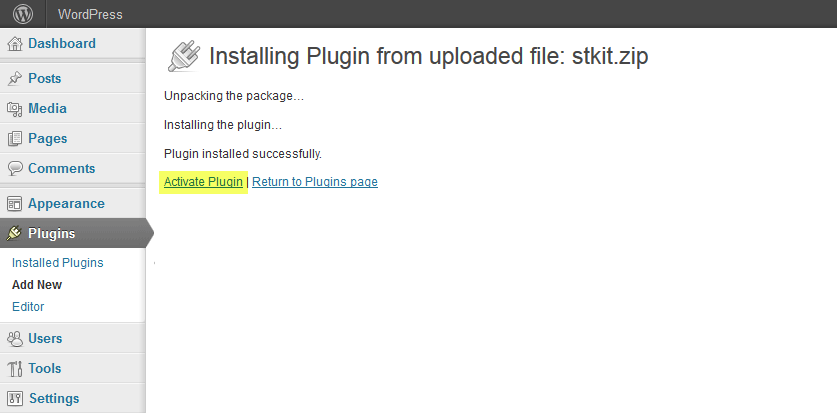837x413 pixels.
Task: Open the Comments menu label
Action: (x=62, y=169)
